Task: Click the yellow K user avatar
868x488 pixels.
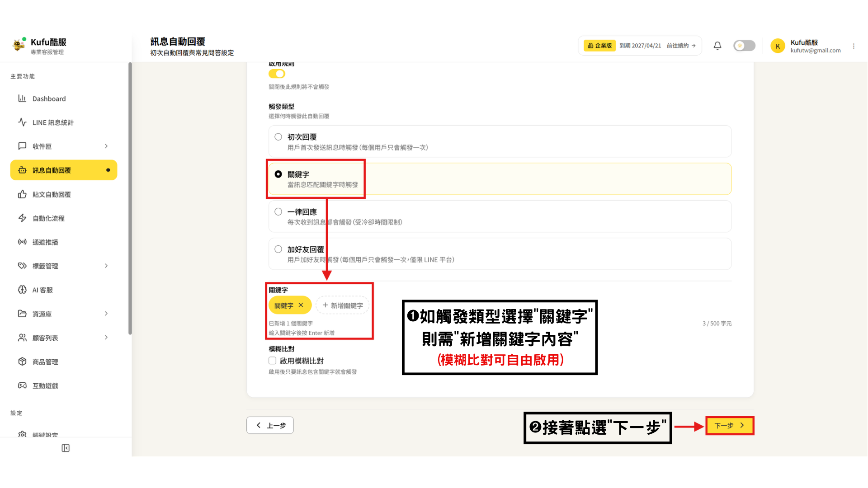Action: click(x=778, y=46)
